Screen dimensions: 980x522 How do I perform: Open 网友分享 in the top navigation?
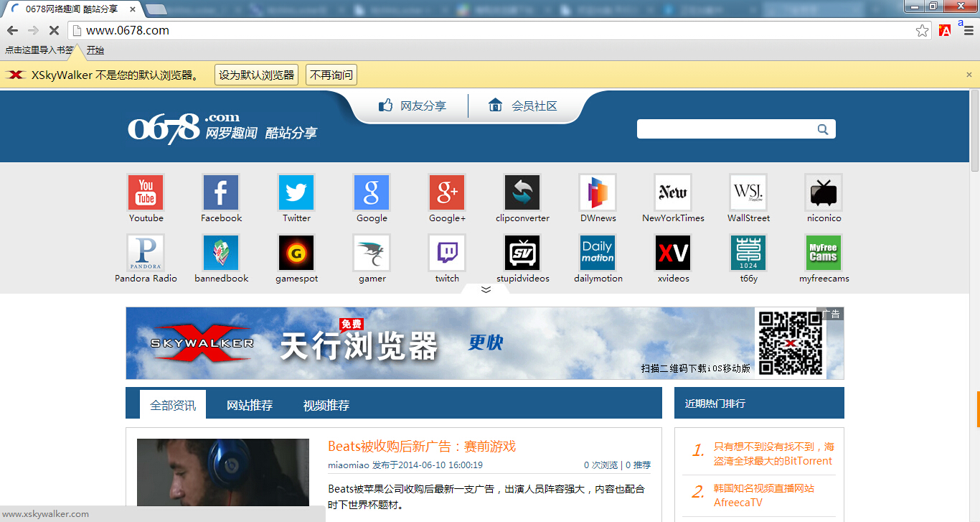(413, 106)
